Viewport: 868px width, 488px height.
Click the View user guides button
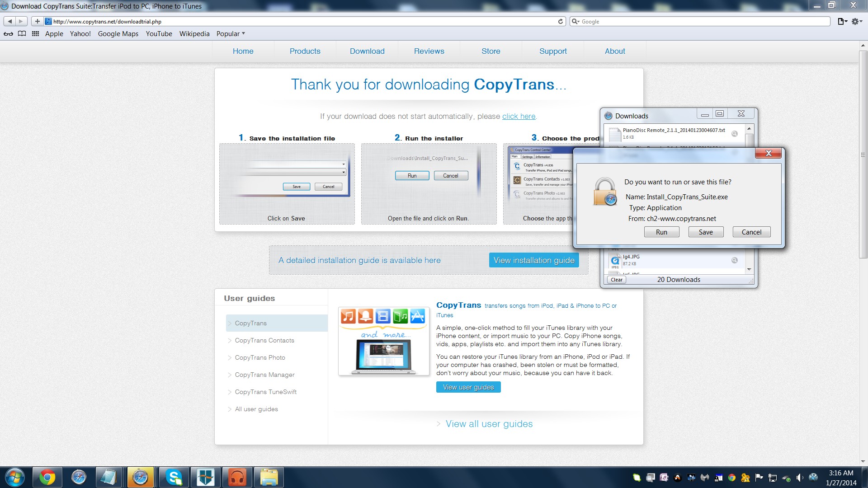(x=468, y=387)
